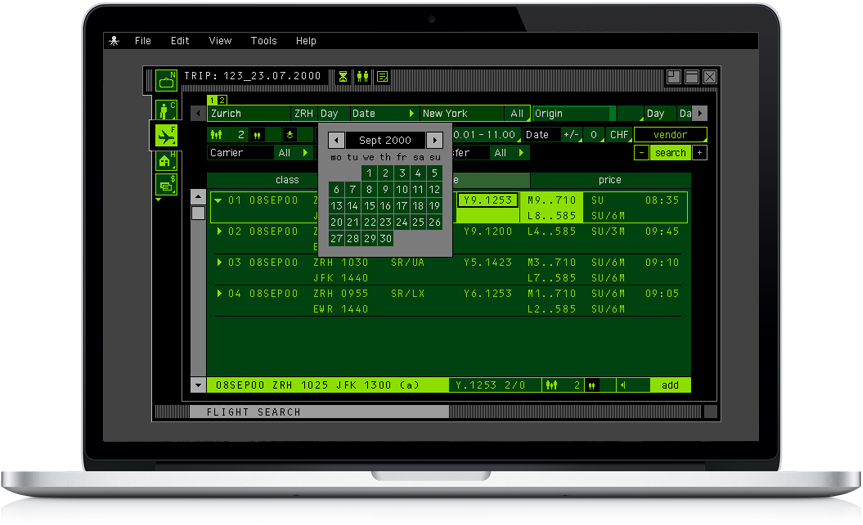Select the customer person icon in sidebar
Viewport: 863px width, 525px height.
click(165, 109)
